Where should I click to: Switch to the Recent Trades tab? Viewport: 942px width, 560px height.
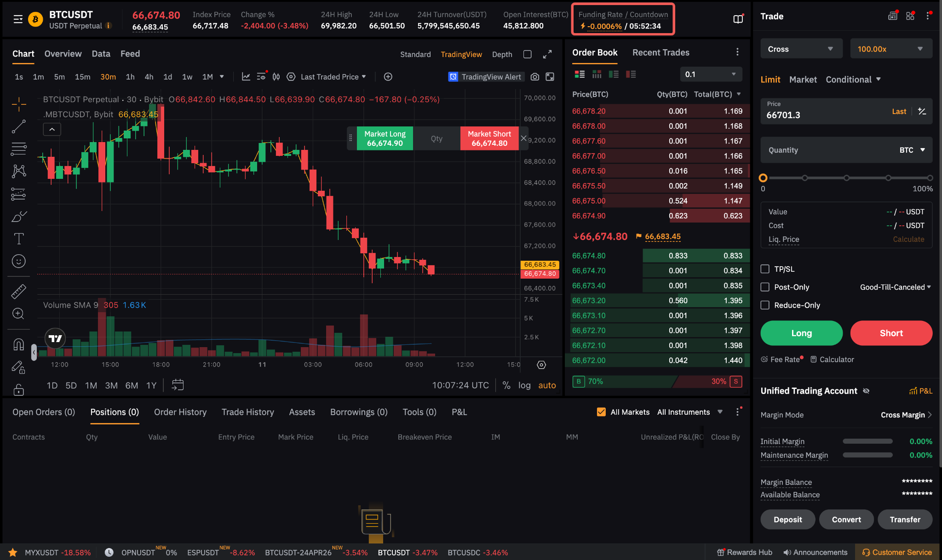tap(661, 52)
